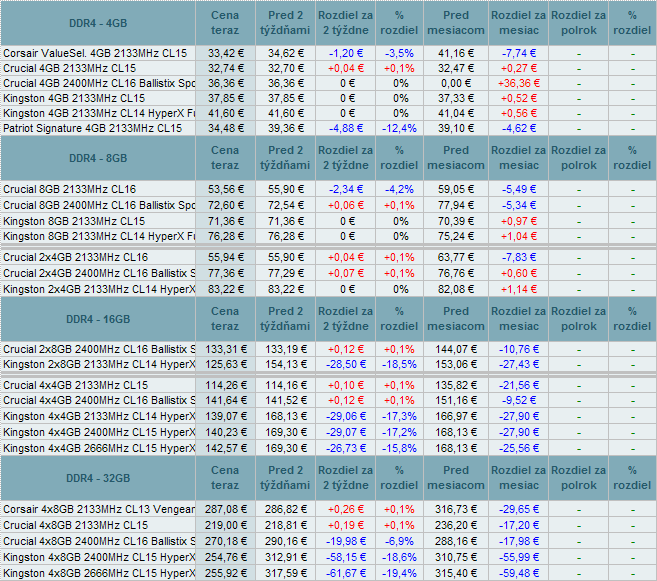
Task: Select the +36,36 € monthly difference cell
Action: [x=519, y=83]
